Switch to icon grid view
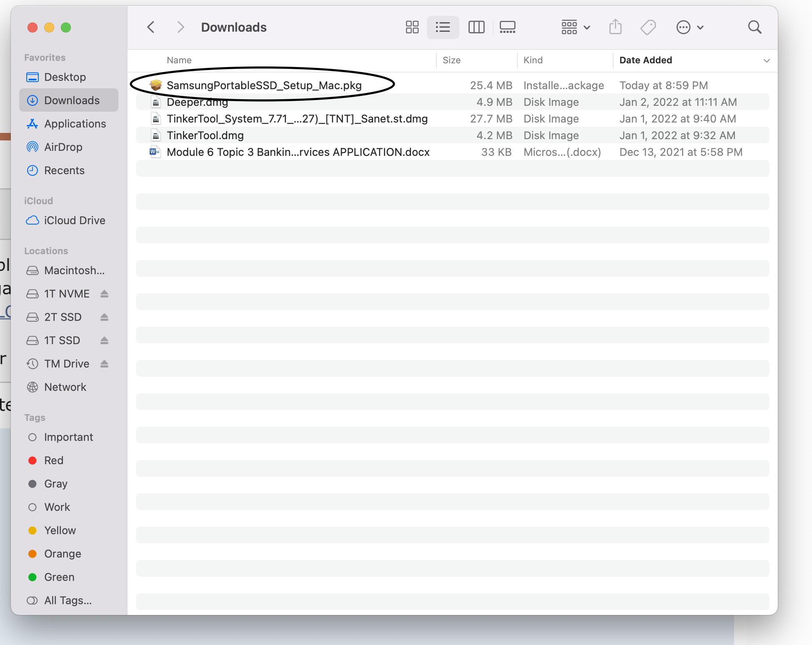Image resolution: width=812 pixels, height=645 pixels. pyautogui.click(x=412, y=27)
